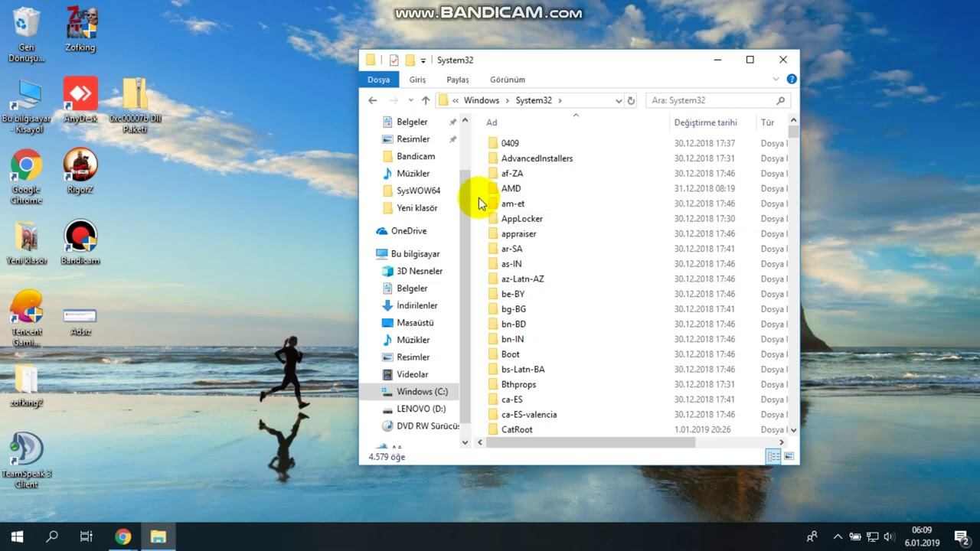Go up one folder level

click(426, 100)
